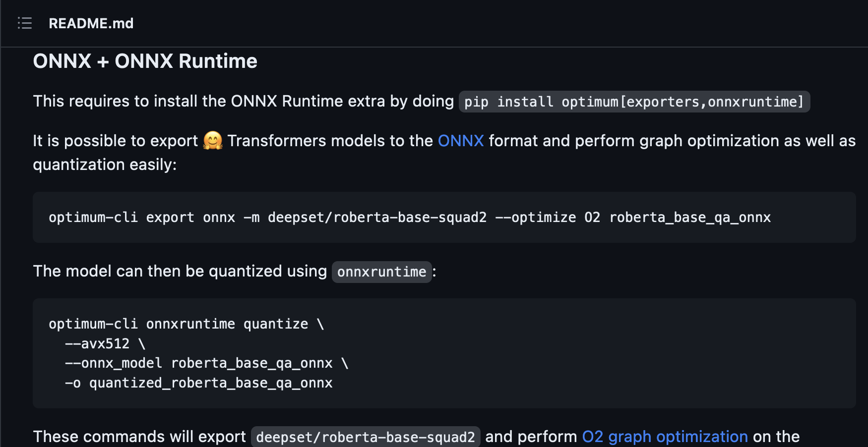Click the ONNX + ONNX Runtime heading
The width and height of the screenshot is (868, 447).
[x=145, y=60]
